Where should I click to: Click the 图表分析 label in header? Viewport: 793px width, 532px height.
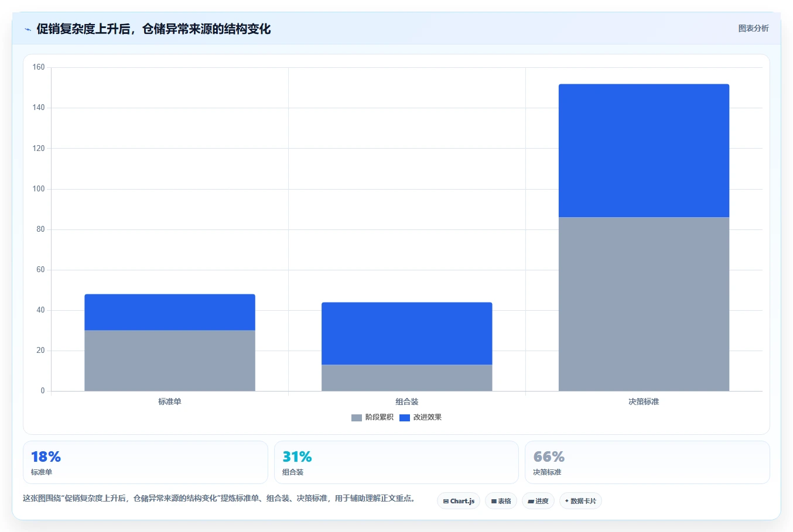tap(753, 28)
